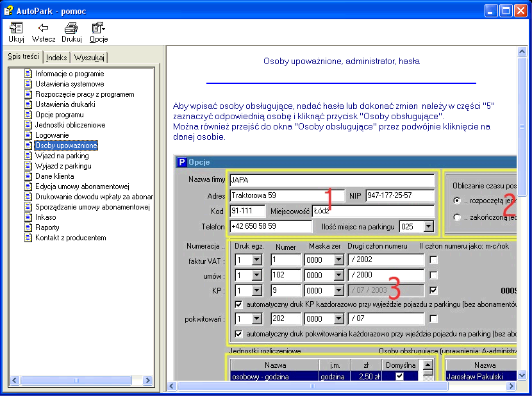
Task: Click page icon beside Jednostki obliczeniowe
Action: tap(28, 125)
